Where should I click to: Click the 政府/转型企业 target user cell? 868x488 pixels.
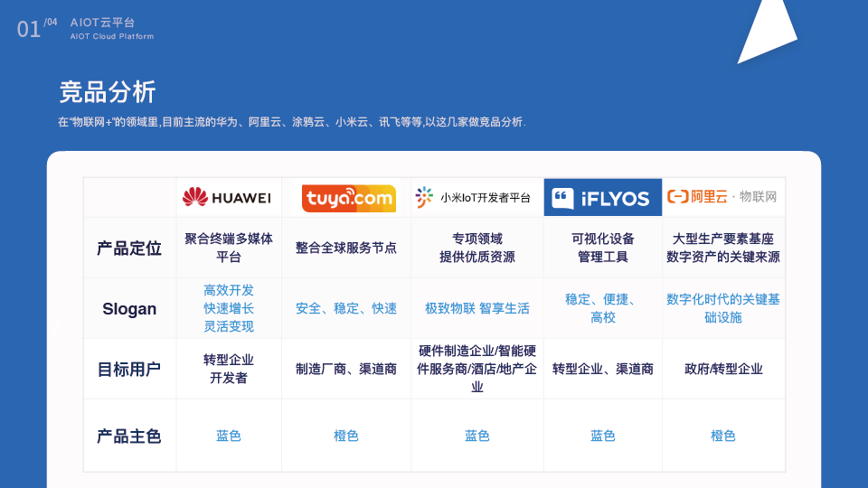click(723, 369)
